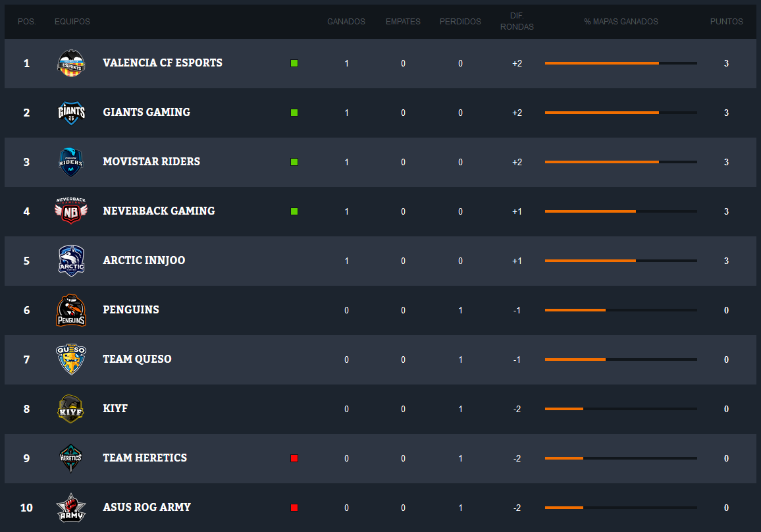Click maps-won progress bar for Team Queso
Viewport: 761px width, 532px height.
[621, 359]
